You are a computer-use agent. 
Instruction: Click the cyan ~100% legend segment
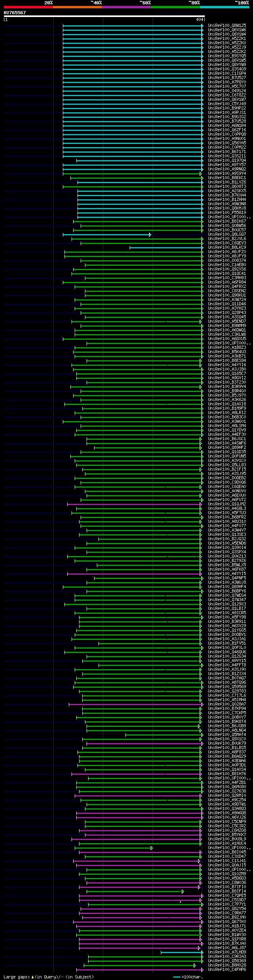tap(224, 7)
